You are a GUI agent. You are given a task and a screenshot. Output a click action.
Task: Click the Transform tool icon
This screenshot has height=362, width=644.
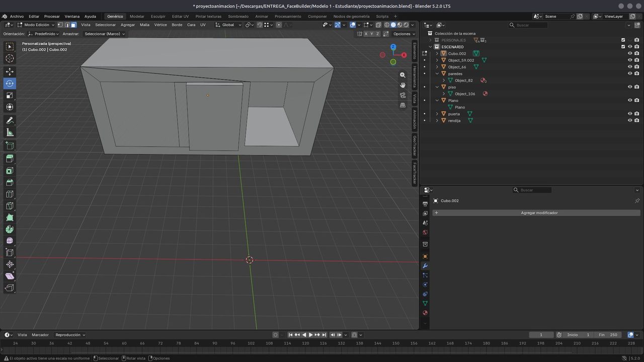(x=10, y=107)
